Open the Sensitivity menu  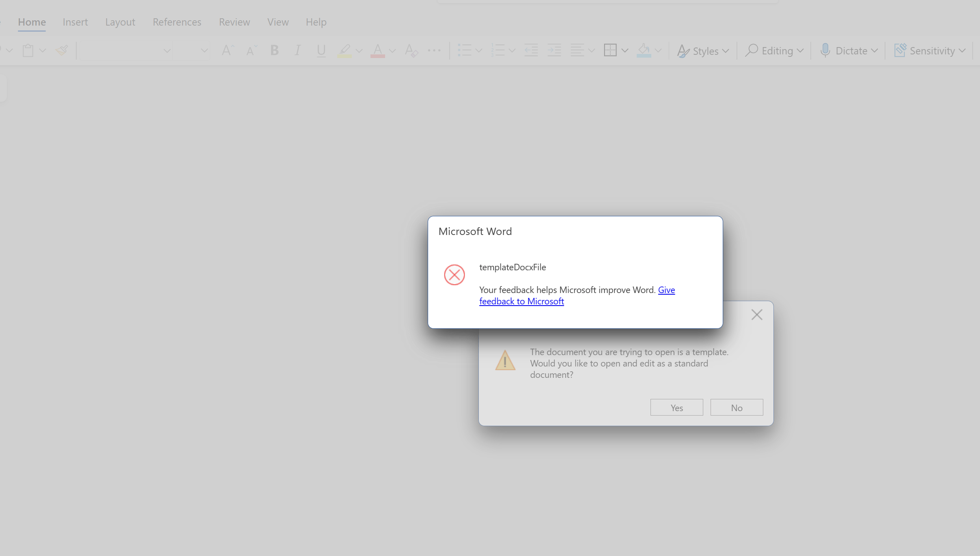pyautogui.click(x=930, y=51)
